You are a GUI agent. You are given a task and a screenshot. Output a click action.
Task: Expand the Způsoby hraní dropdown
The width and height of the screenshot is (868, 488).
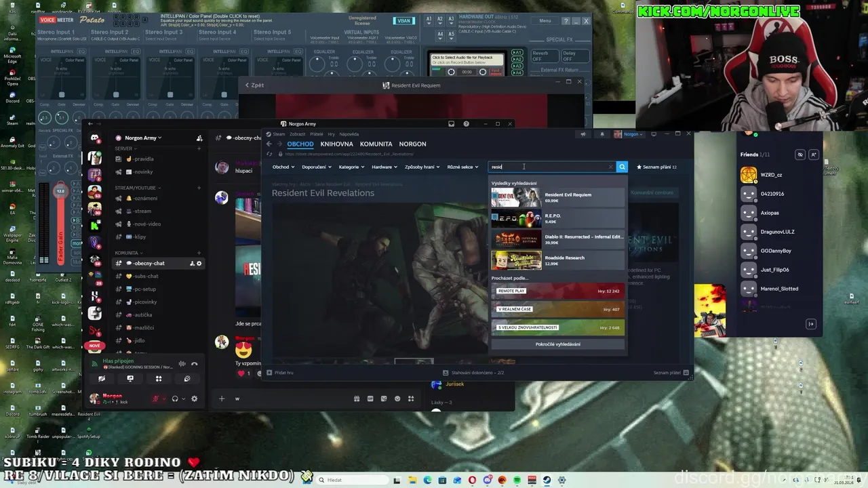coord(422,167)
